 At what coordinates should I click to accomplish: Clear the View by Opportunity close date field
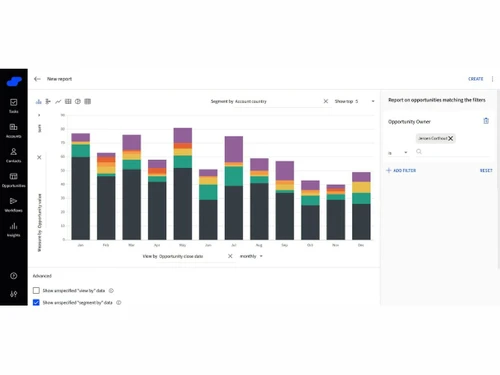(x=230, y=256)
